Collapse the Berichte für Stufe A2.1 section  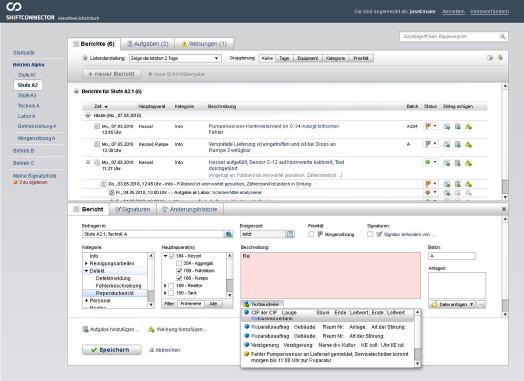76,91
